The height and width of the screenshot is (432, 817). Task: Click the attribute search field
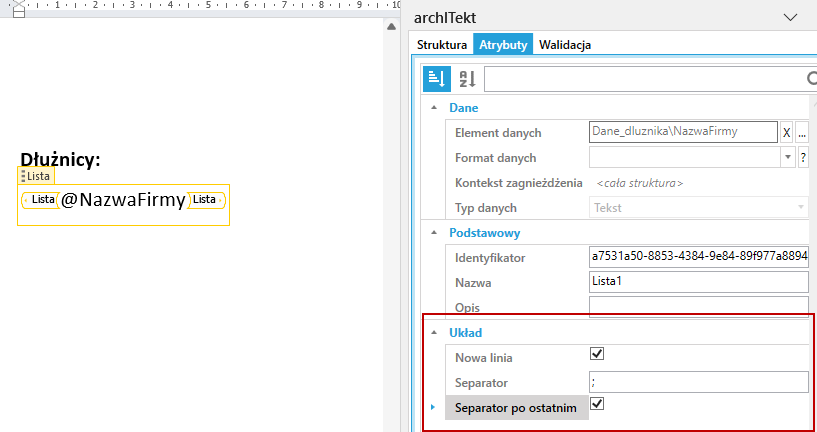[x=650, y=79]
